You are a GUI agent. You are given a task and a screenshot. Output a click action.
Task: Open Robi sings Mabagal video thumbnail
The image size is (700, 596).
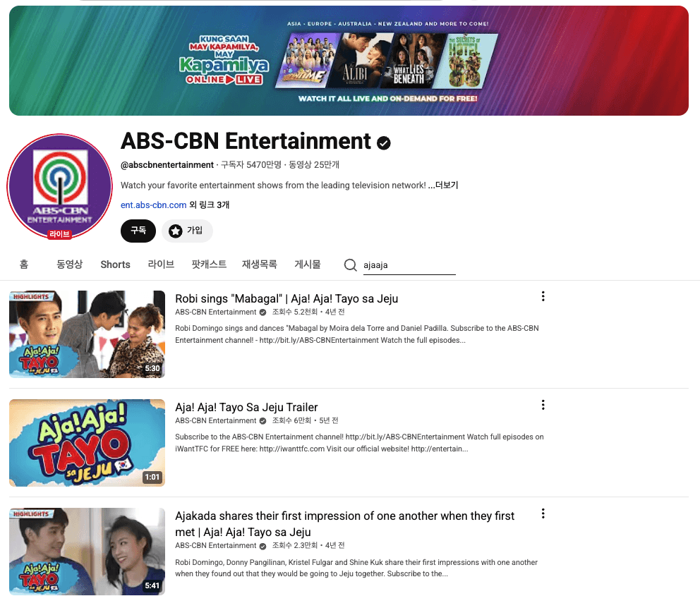coord(87,334)
